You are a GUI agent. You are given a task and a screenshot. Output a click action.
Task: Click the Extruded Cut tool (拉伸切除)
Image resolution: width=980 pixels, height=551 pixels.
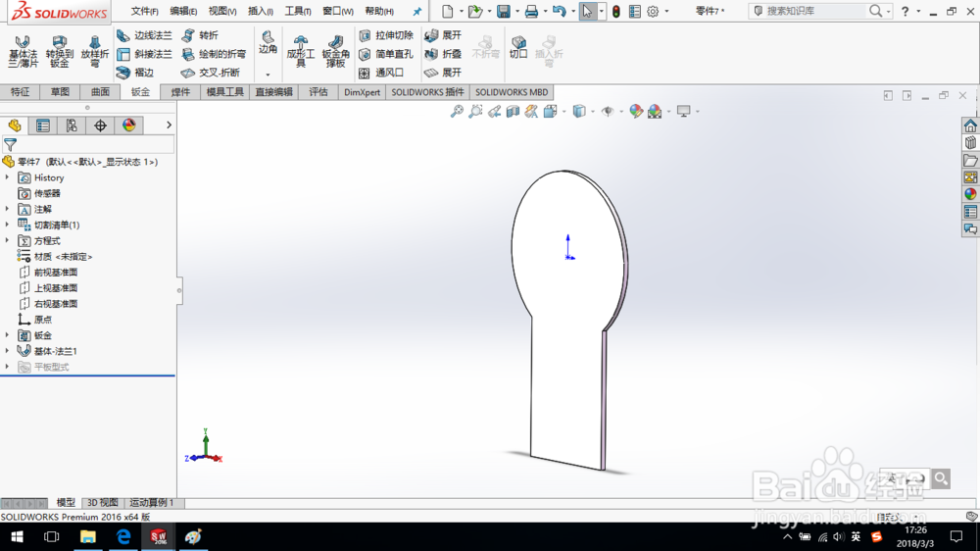coord(386,35)
